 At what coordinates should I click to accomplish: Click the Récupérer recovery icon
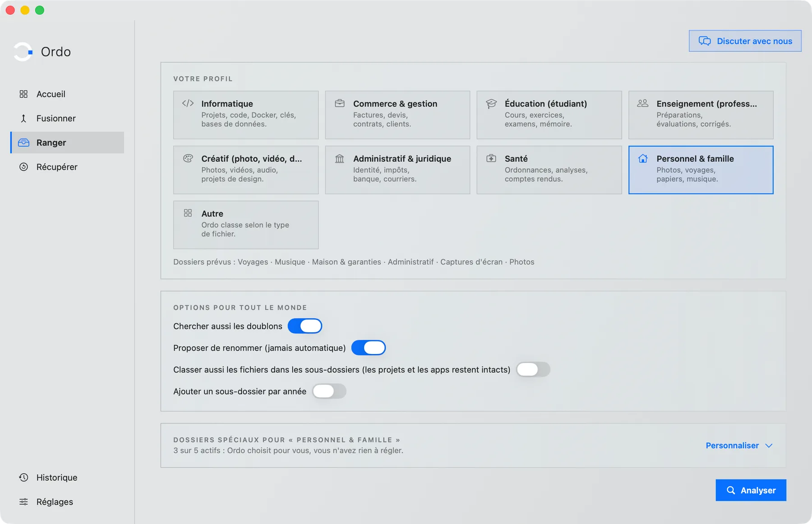point(23,167)
